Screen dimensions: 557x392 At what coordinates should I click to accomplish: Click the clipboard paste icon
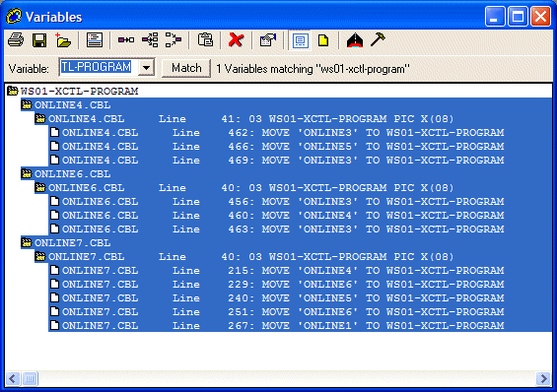pyautogui.click(x=205, y=40)
